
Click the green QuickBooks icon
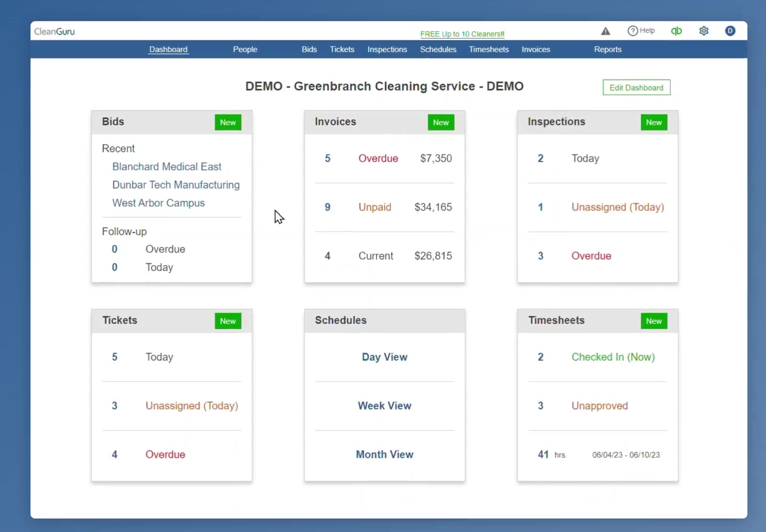(676, 31)
